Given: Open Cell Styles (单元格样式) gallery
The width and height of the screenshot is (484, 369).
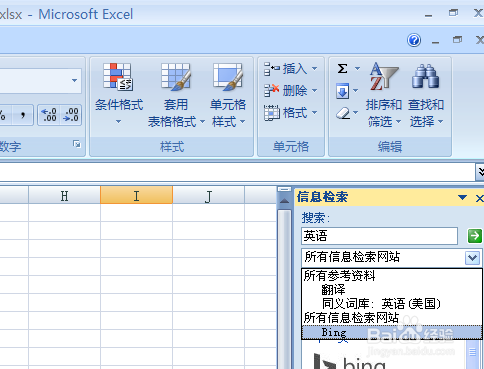Looking at the screenshot, I should coord(228,94).
